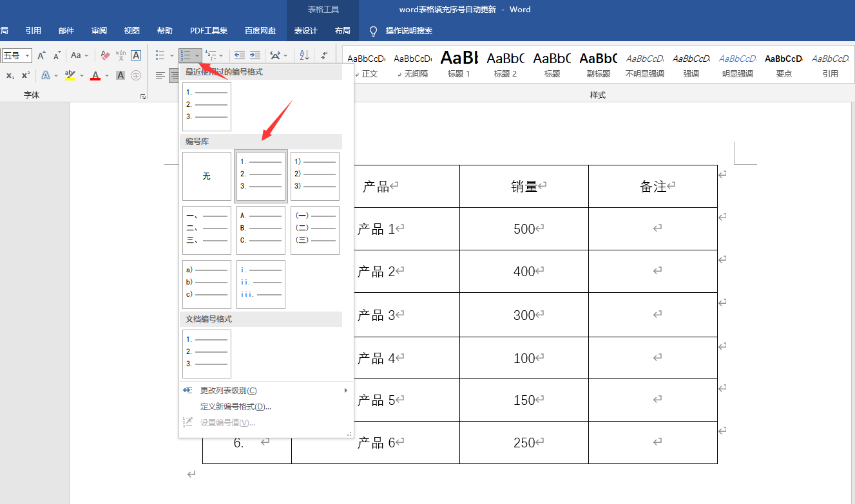Switch to 引用 ribbon tab

point(34,30)
